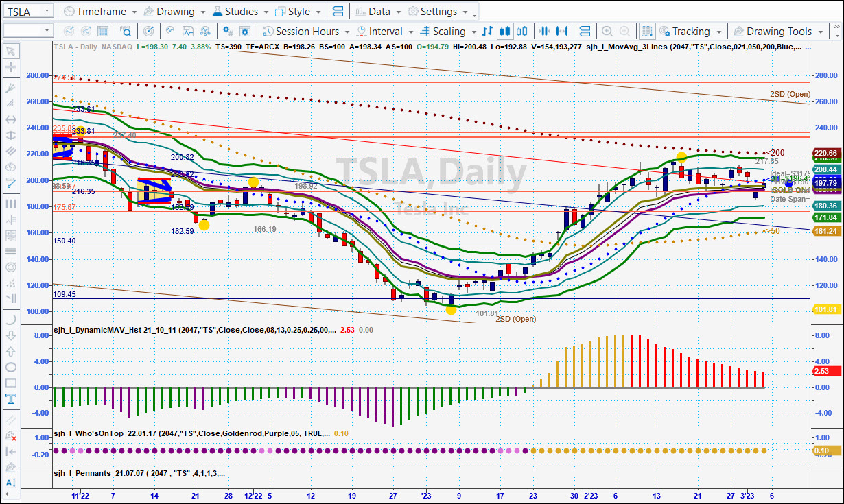Pick the up arrow drawing tool
The height and width of the screenshot is (504, 844).
(x=10, y=351)
